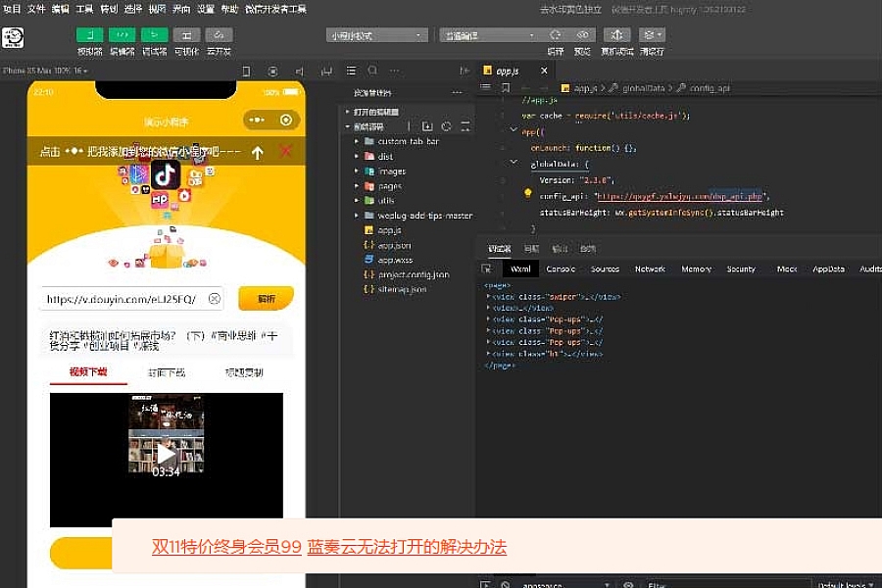Open the 小程序模式 mode dropdown
The height and width of the screenshot is (588, 882).
(376, 35)
